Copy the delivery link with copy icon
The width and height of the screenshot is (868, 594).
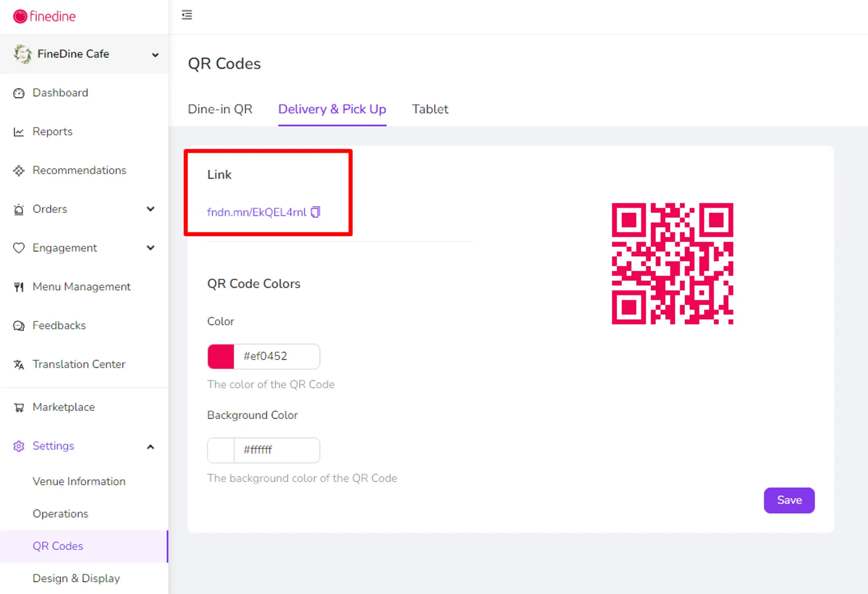(x=316, y=212)
